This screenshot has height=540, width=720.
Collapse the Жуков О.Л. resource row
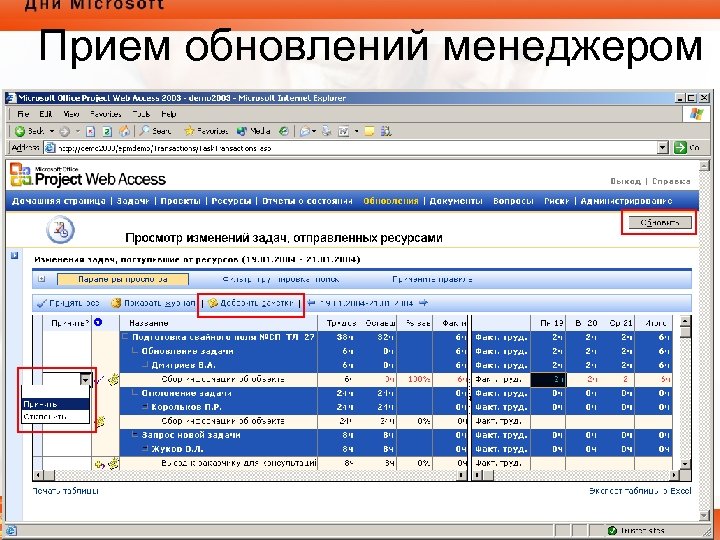click(x=145, y=449)
